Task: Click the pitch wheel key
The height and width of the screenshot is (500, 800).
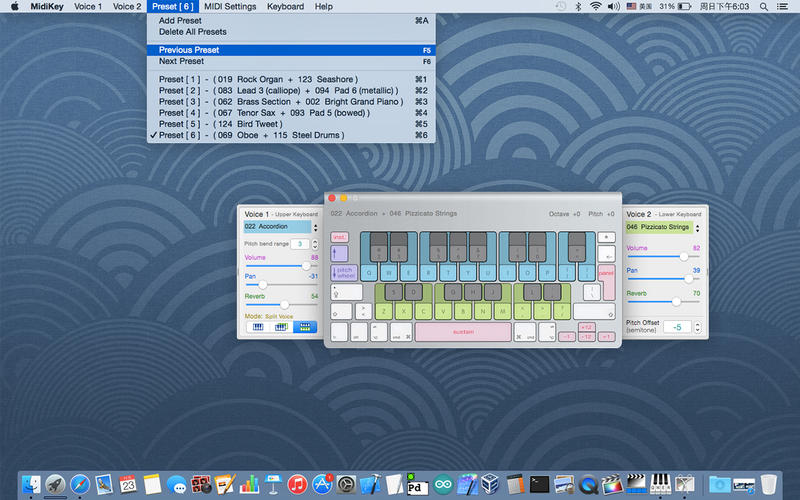Action: [343, 271]
